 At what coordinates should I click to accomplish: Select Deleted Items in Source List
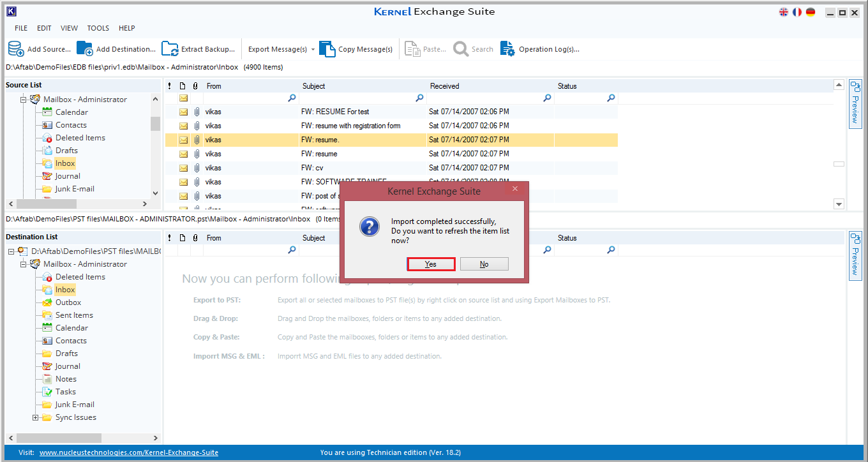point(80,138)
